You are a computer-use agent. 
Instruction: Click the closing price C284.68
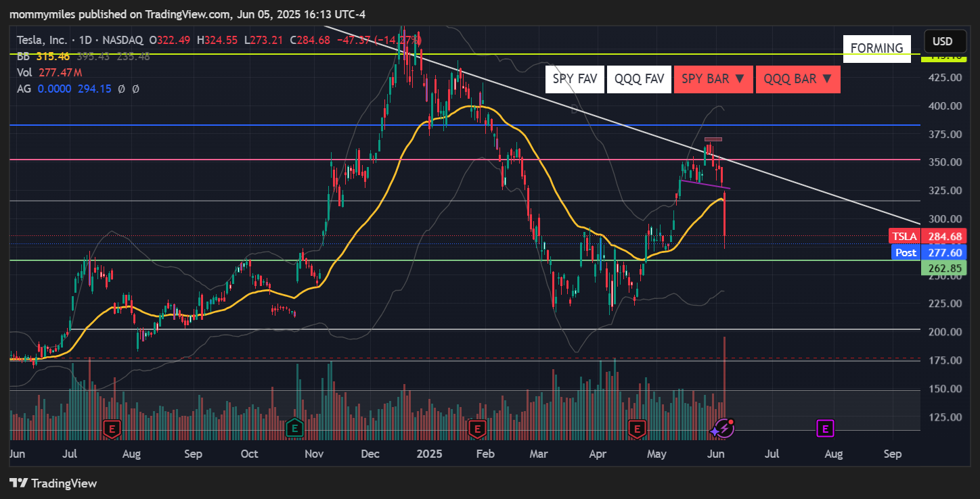point(309,40)
